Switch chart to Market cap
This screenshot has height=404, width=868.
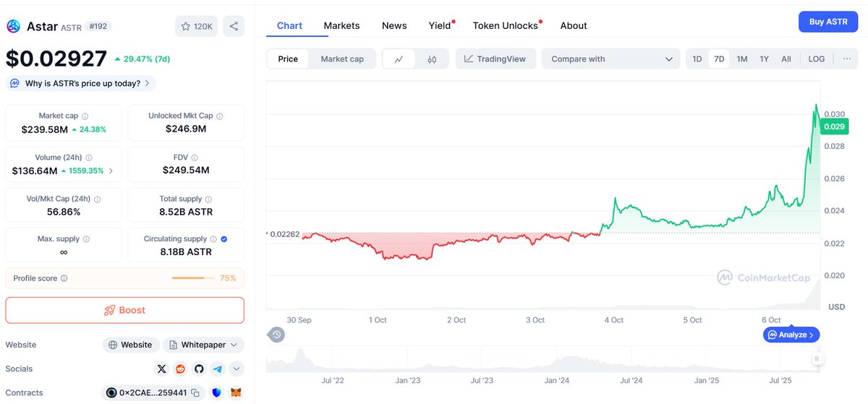[x=342, y=59]
